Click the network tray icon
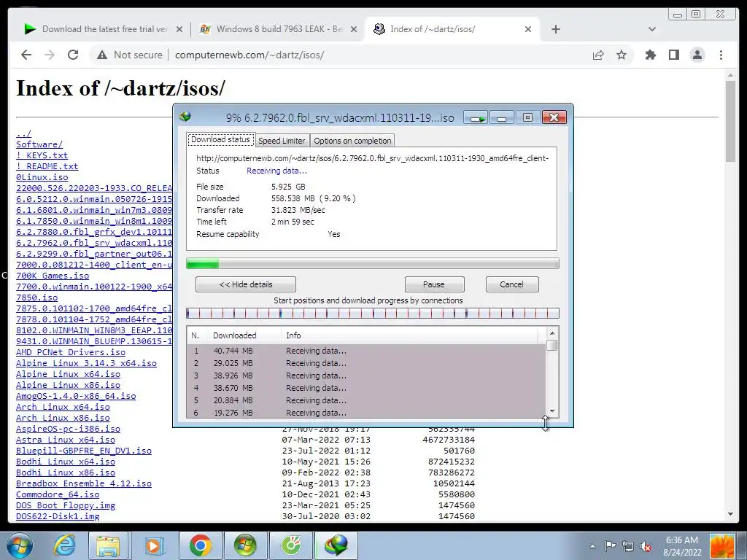The image size is (747, 560). point(628,546)
